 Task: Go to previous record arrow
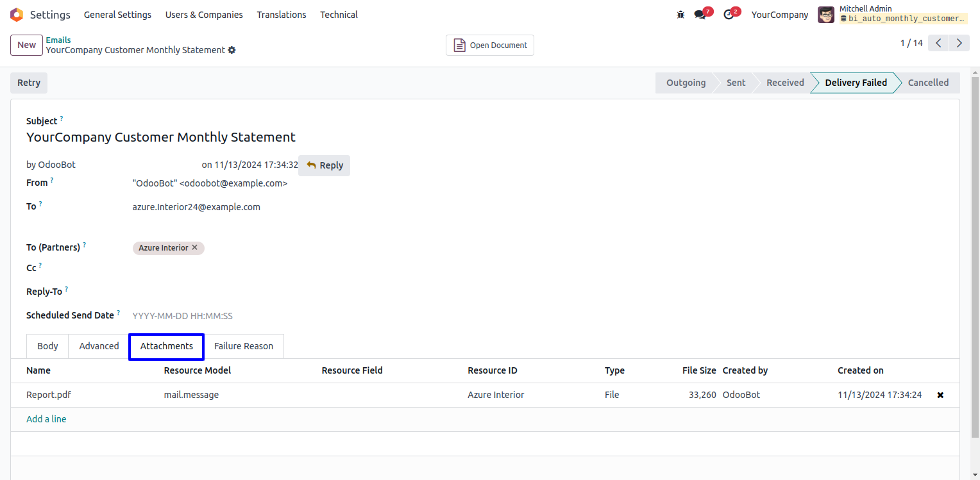pyautogui.click(x=938, y=43)
